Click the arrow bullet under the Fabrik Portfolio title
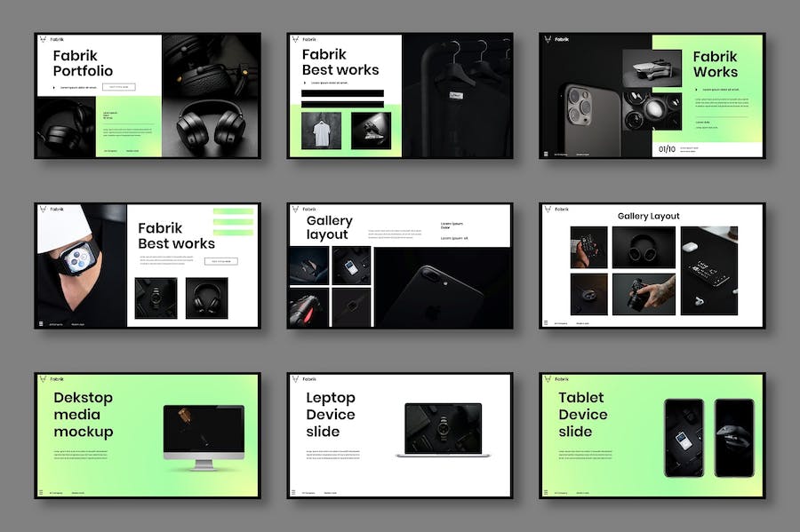Viewport: 800px width, 532px height. coord(55,87)
